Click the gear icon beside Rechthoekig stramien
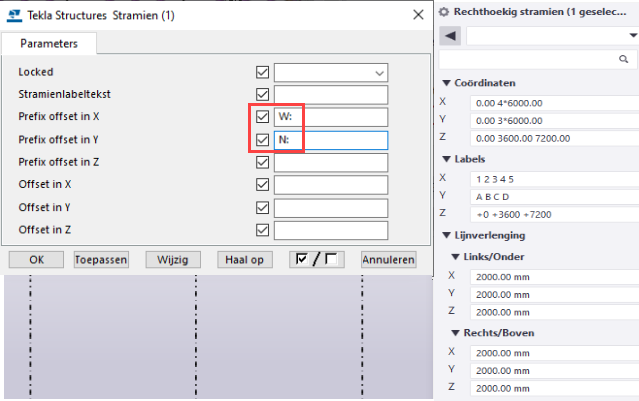Viewport: 639px width, 401px height. (443, 12)
